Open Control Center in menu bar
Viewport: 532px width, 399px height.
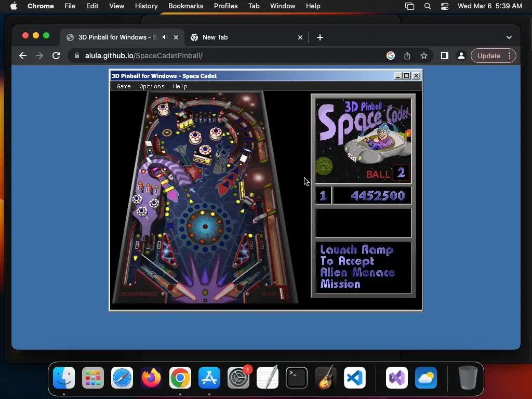coord(445,6)
